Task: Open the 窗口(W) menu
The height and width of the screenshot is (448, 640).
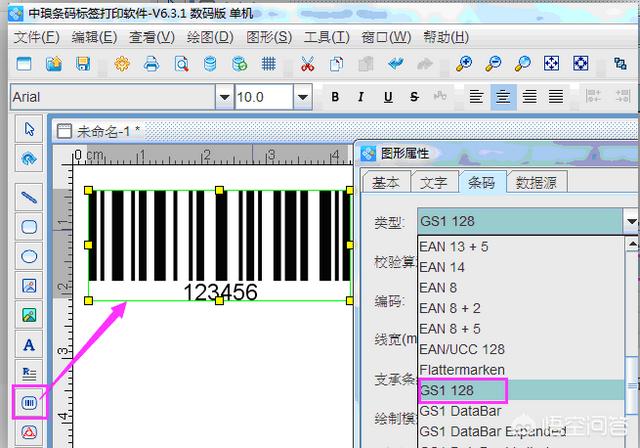Action: click(386, 38)
